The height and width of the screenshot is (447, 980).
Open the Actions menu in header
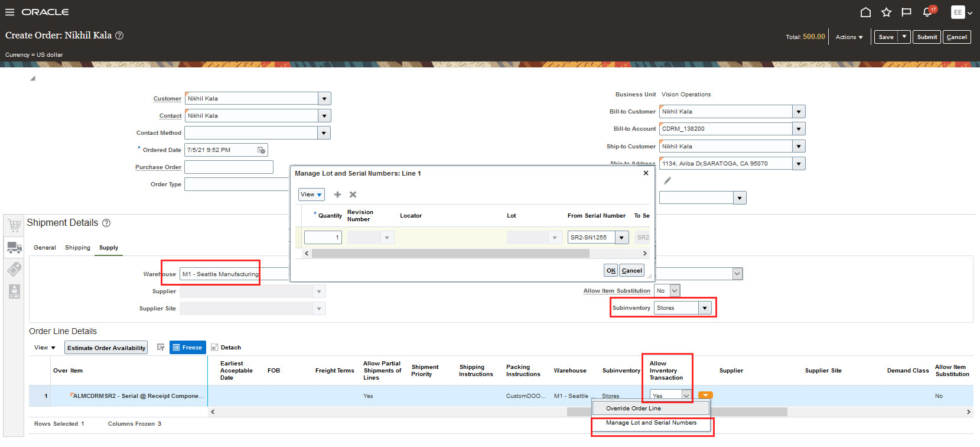[x=849, y=37]
